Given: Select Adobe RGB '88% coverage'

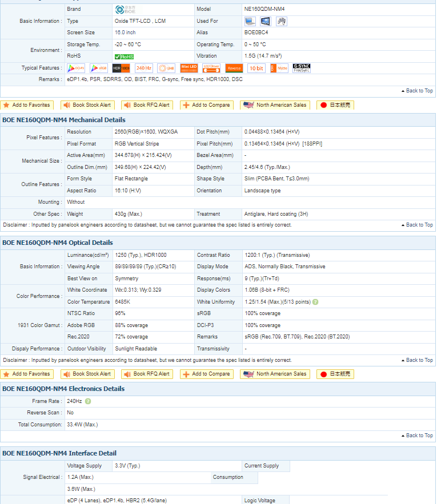Looking at the screenshot, I should point(131,325).
